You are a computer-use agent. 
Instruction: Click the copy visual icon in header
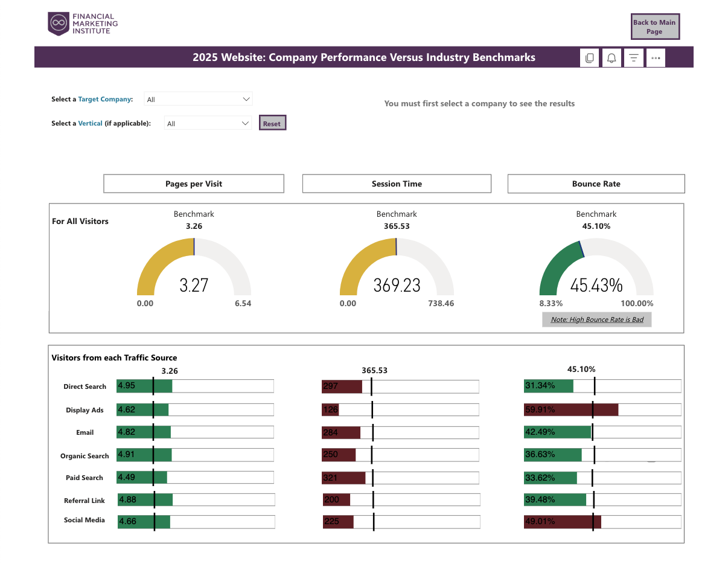pyautogui.click(x=590, y=58)
